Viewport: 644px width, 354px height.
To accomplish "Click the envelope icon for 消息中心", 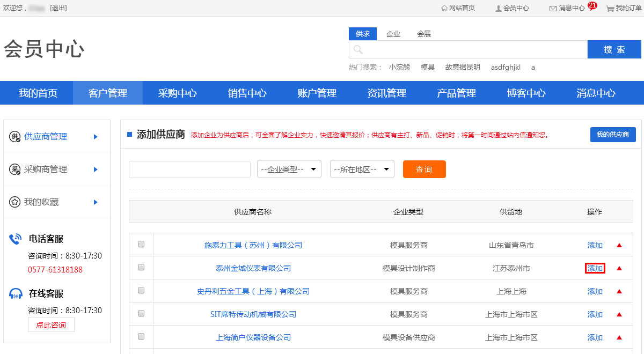I will pos(553,8).
